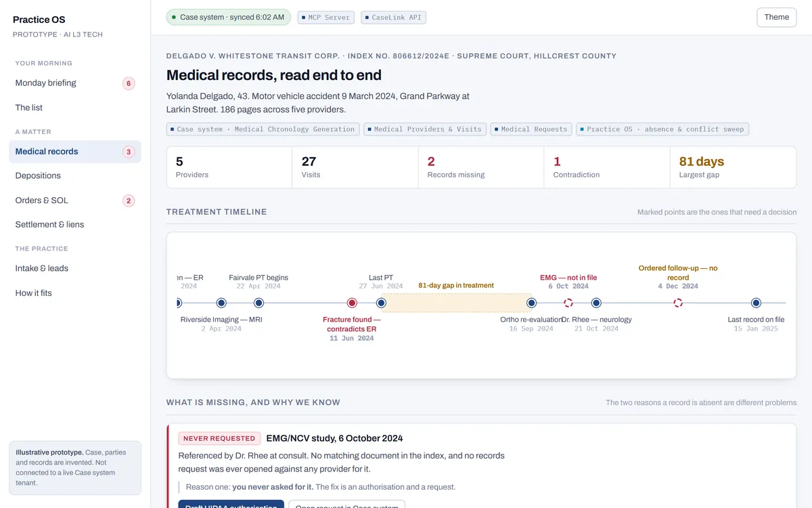The width and height of the screenshot is (812, 508).
Task: Click the Theme button
Action: (x=776, y=18)
